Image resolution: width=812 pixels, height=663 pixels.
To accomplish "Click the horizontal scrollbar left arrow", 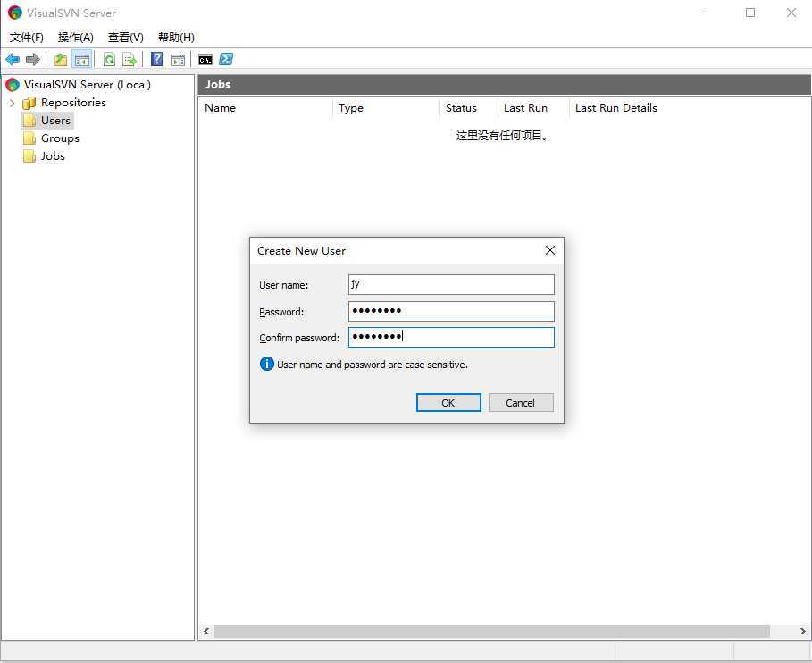I will (206, 631).
